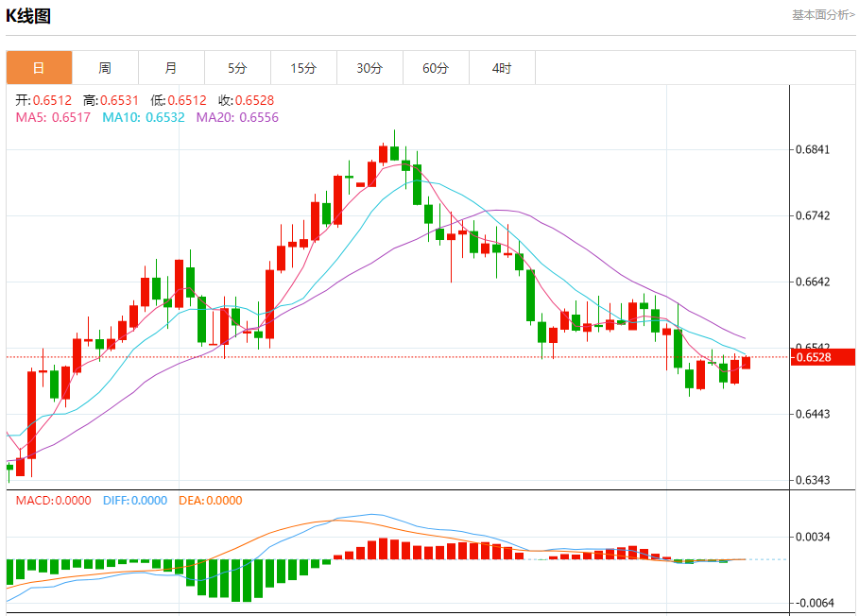Switch to the 月 monthly tab
Screen dimensions: 859x616
point(171,68)
